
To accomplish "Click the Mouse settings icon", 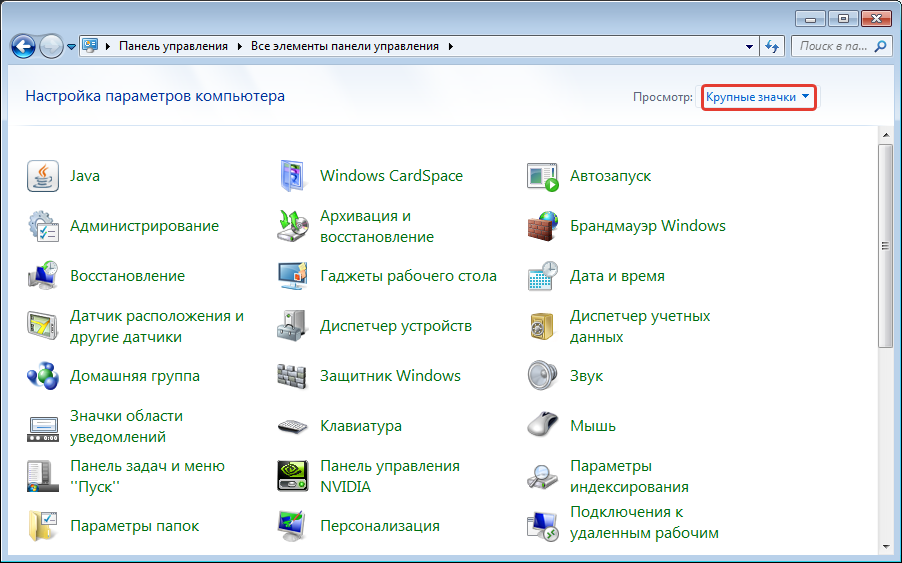I will tap(542, 426).
